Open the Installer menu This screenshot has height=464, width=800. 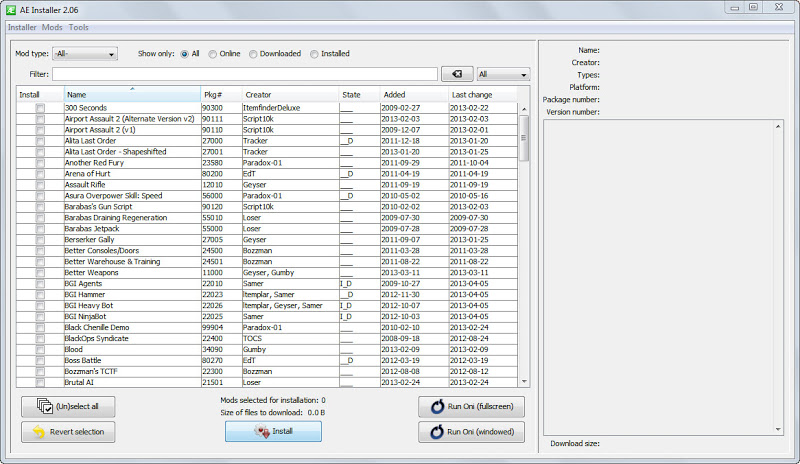[22, 27]
